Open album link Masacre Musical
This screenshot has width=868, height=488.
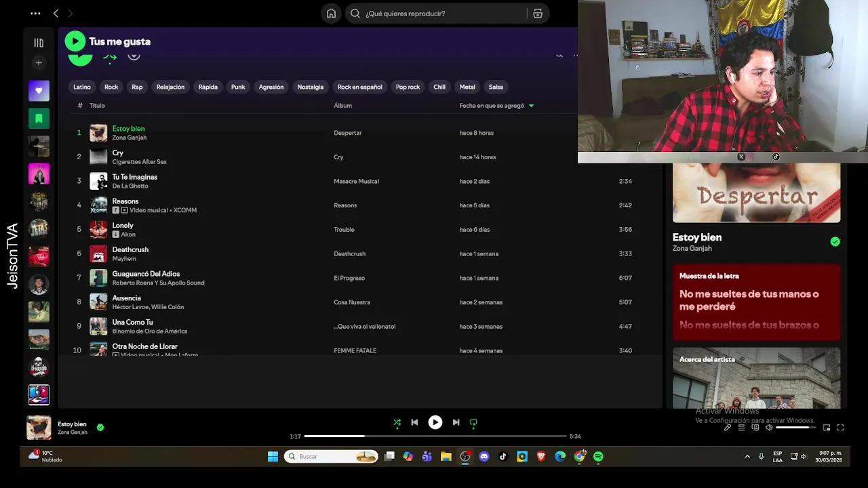pyautogui.click(x=356, y=181)
